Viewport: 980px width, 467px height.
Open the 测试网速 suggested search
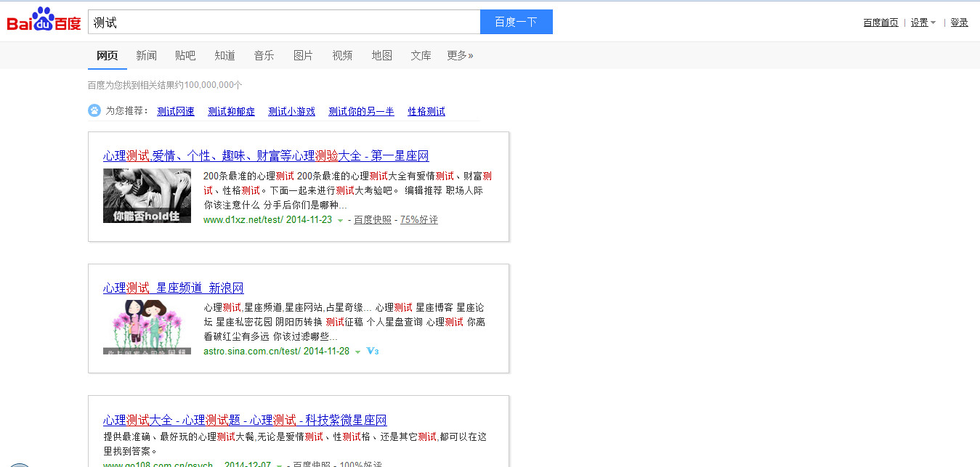(x=176, y=111)
